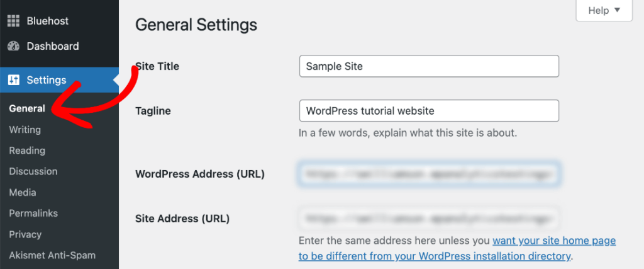Screen dimensions: 644x269
Task: Select Discussion in the sidebar
Action: tap(33, 171)
